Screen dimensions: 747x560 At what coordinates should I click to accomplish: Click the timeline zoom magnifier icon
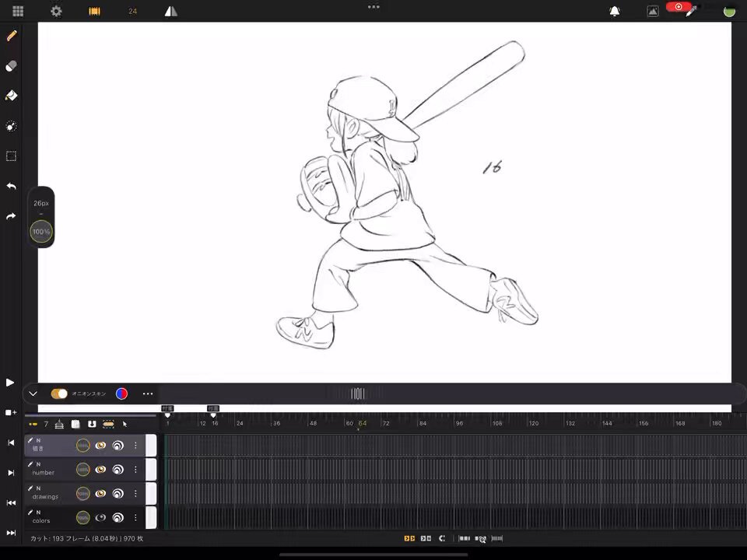481,539
